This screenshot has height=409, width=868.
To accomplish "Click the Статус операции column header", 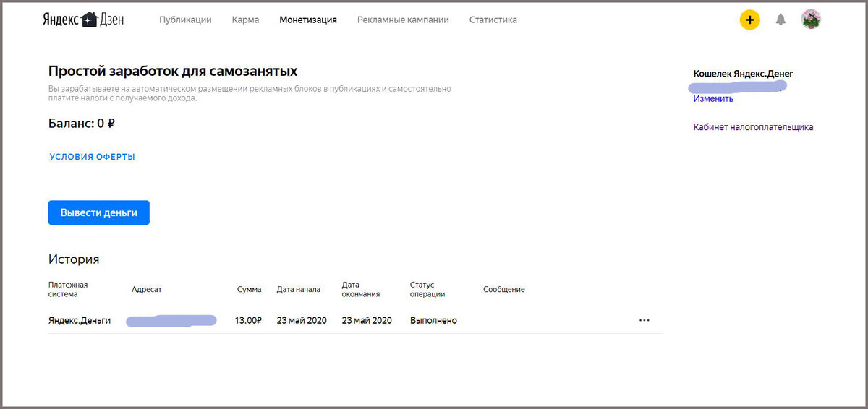I will (x=427, y=289).
